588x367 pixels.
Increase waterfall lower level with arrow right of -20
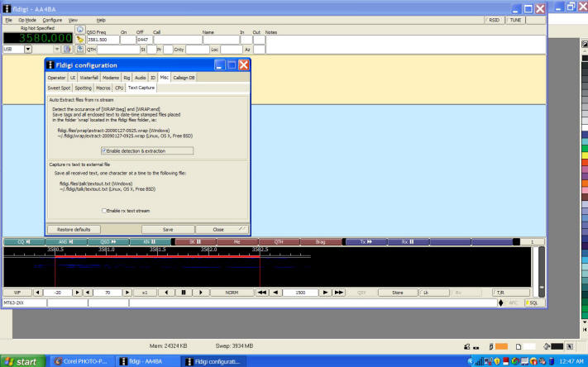coord(77,293)
